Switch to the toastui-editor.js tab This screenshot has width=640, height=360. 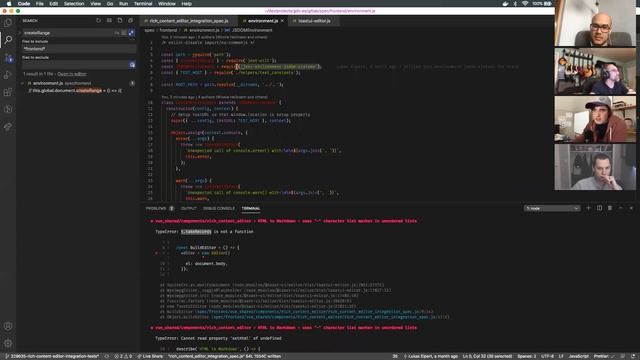(x=314, y=21)
